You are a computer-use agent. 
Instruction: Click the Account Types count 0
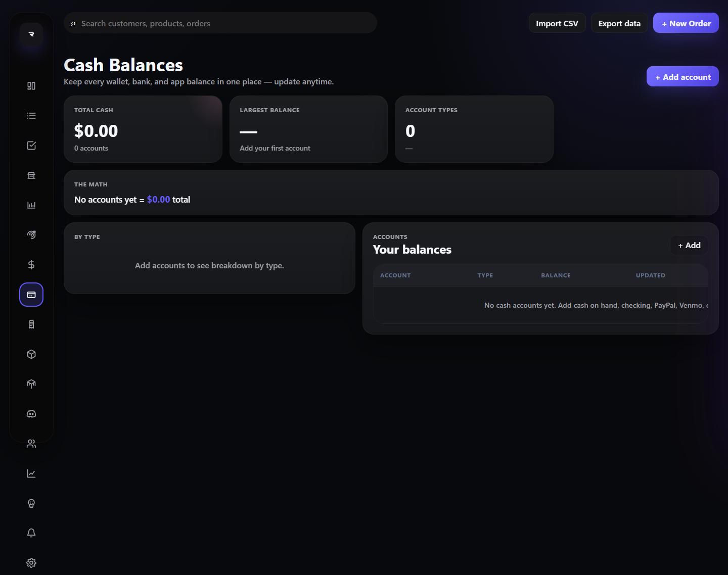pos(410,131)
